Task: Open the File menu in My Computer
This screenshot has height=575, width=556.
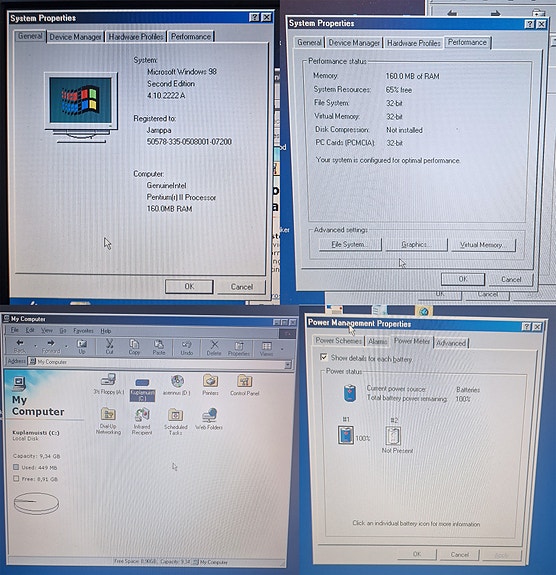Action: click(x=14, y=330)
